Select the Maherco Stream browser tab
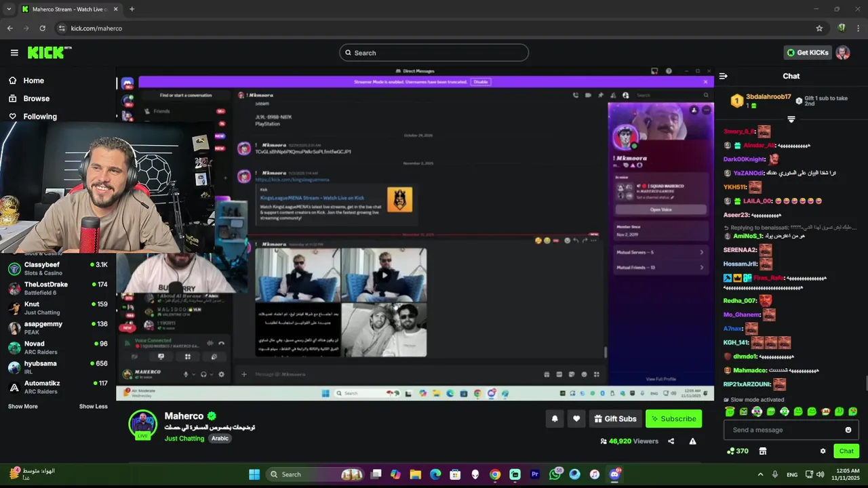Image resolution: width=868 pixels, height=488 pixels. point(69,9)
